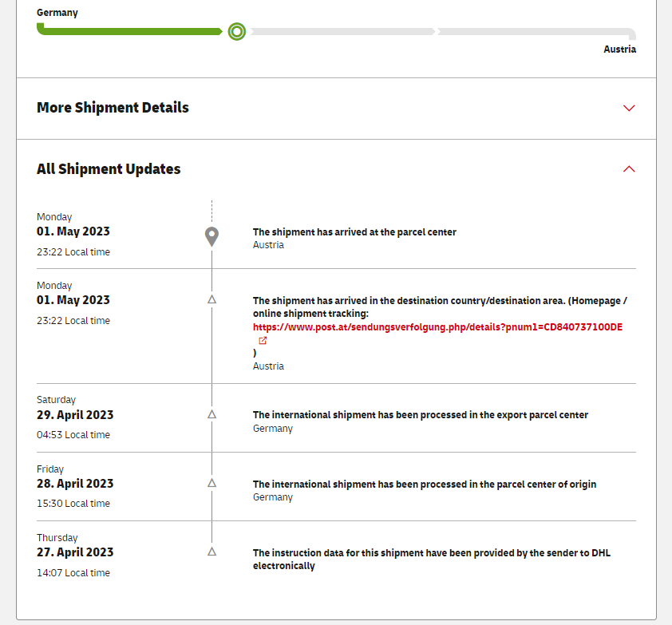
Task: Click the Austria destination label
Action: pyautogui.click(x=619, y=49)
